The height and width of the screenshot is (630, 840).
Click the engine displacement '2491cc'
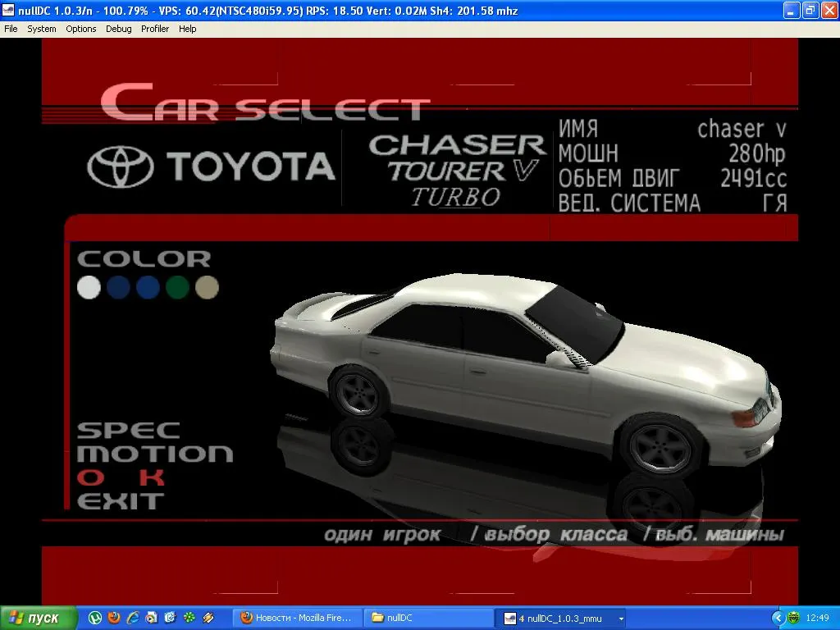[753, 178]
